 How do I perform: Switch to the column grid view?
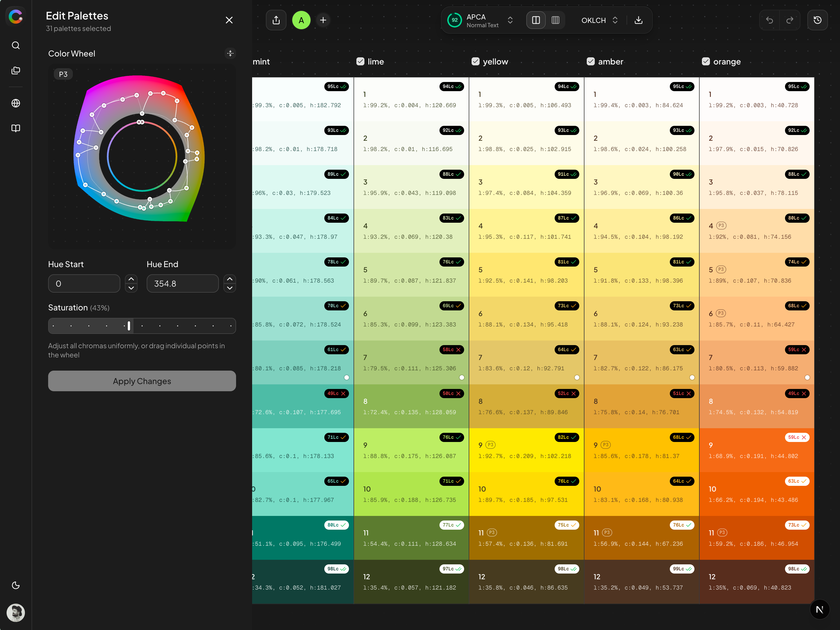pos(556,20)
